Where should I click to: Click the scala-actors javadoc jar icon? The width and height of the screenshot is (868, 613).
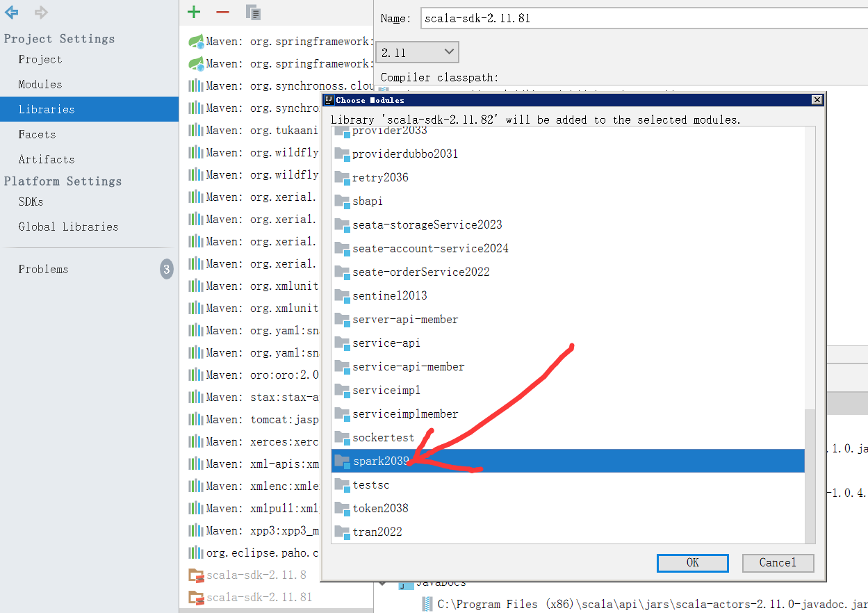click(x=427, y=605)
